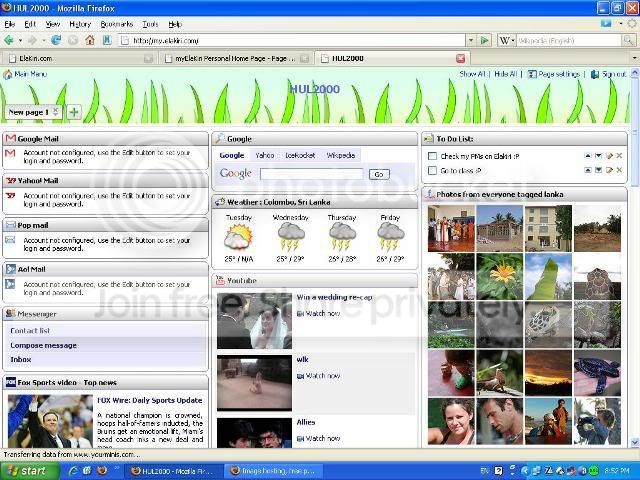
Task: Close the HUL2000 browser tab
Action: 460,58
